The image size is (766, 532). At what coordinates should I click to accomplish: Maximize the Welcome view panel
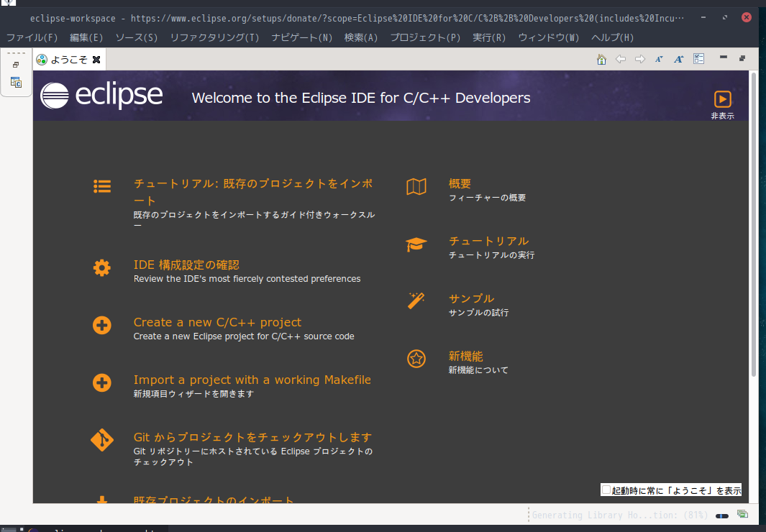pos(742,58)
